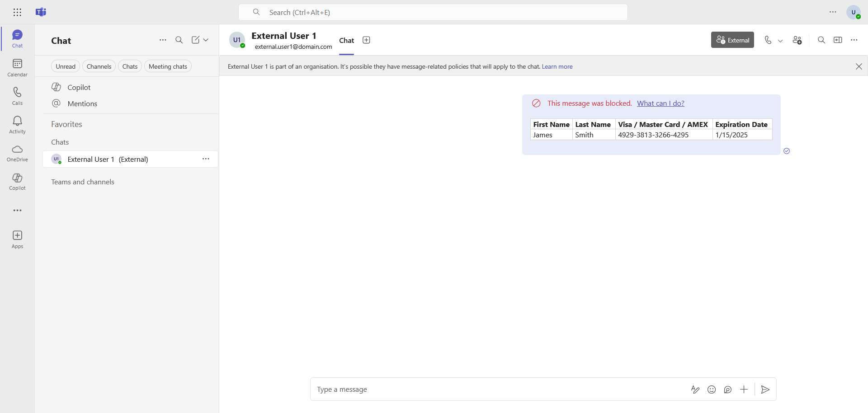
Task: Click the Learn more link
Action: [557, 66]
